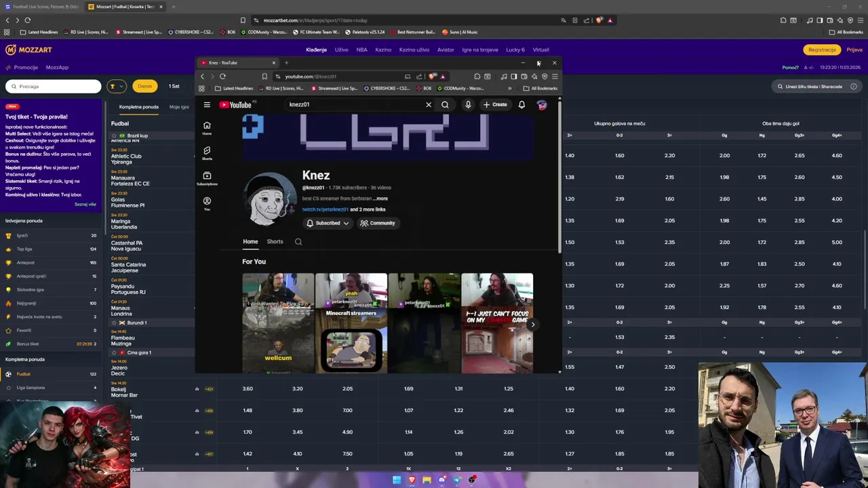
Task: Click the Community button on Knez channel
Action: (x=378, y=223)
